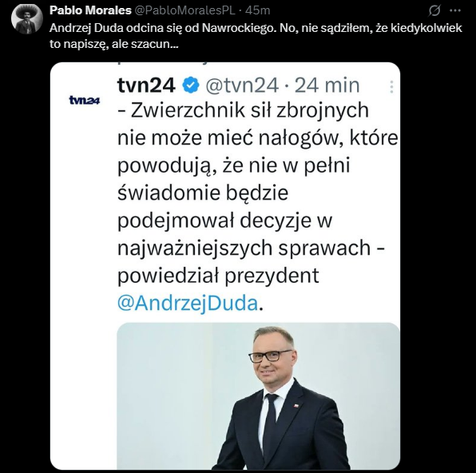Click the line 'to napiszę, ale szacun...'
The height and width of the screenshot is (473, 476).
[x=114, y=44]
